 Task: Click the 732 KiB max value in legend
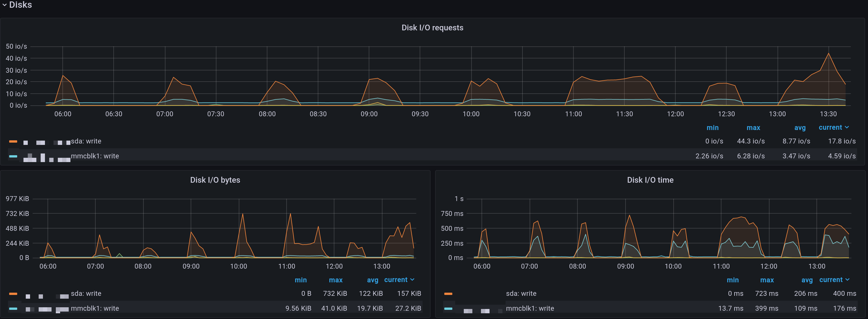(x=335, y=294)
